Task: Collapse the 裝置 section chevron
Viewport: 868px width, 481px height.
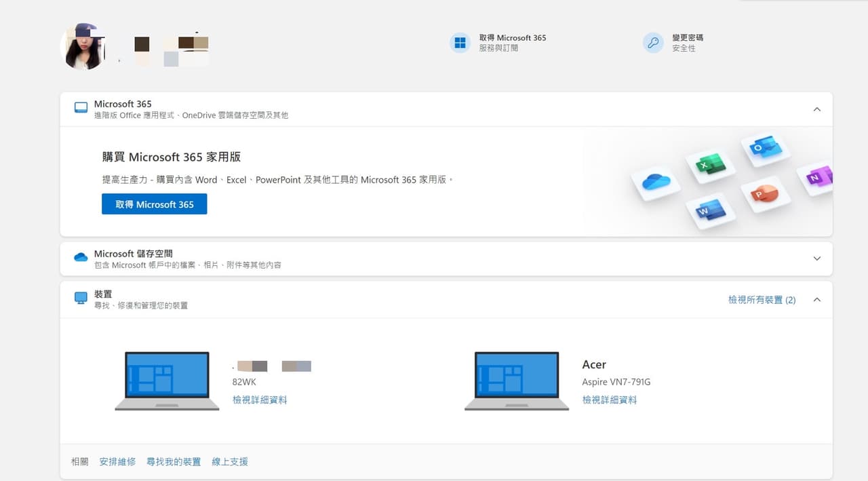Action: click(x=816, y=299)
